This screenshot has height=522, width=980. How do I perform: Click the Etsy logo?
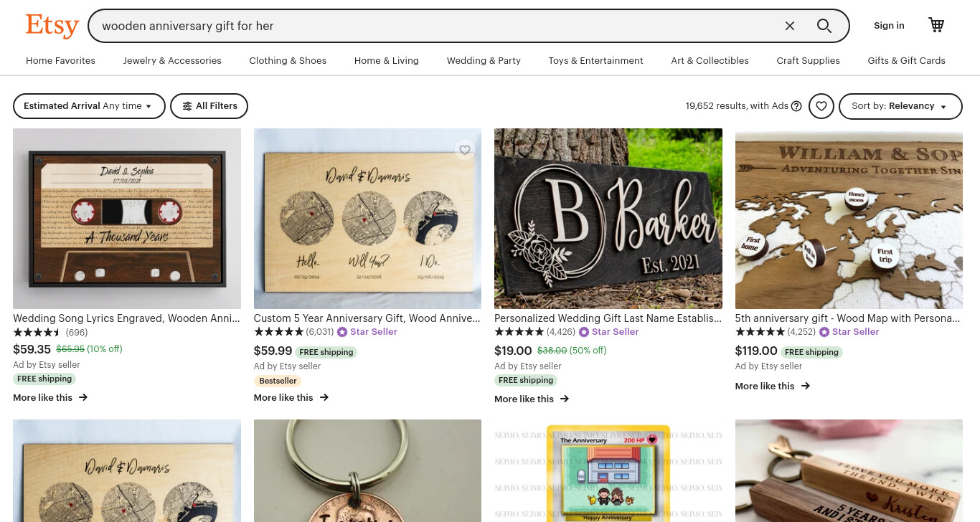coord(52,26)
